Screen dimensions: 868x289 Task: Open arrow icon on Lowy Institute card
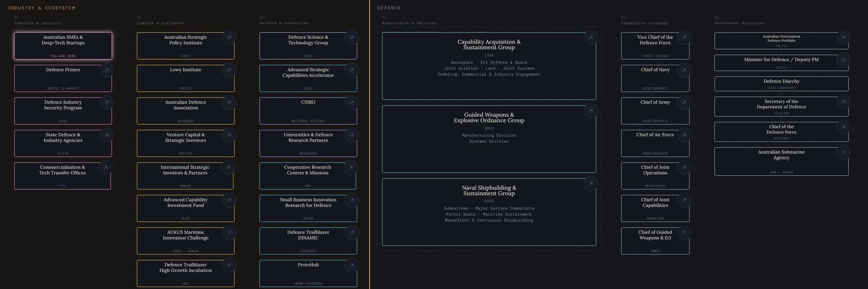(x=229, y=70)
